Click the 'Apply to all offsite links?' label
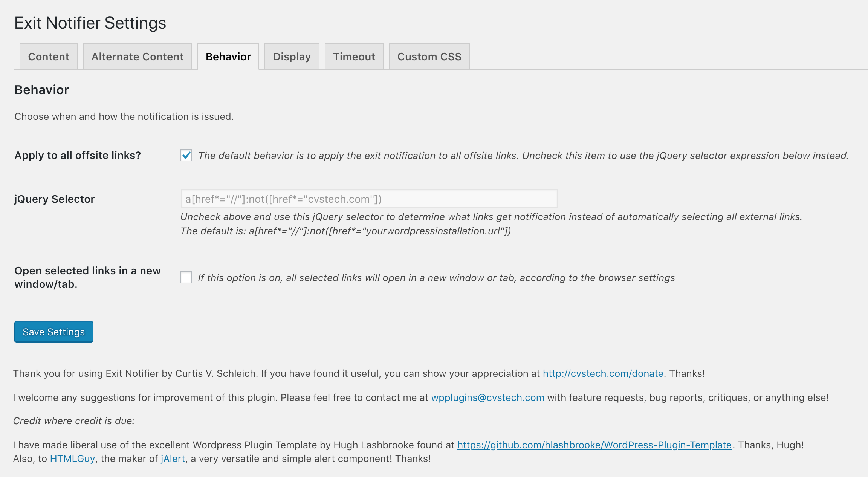The width and height of the screenshot is (868, 477). coord(78,155)
